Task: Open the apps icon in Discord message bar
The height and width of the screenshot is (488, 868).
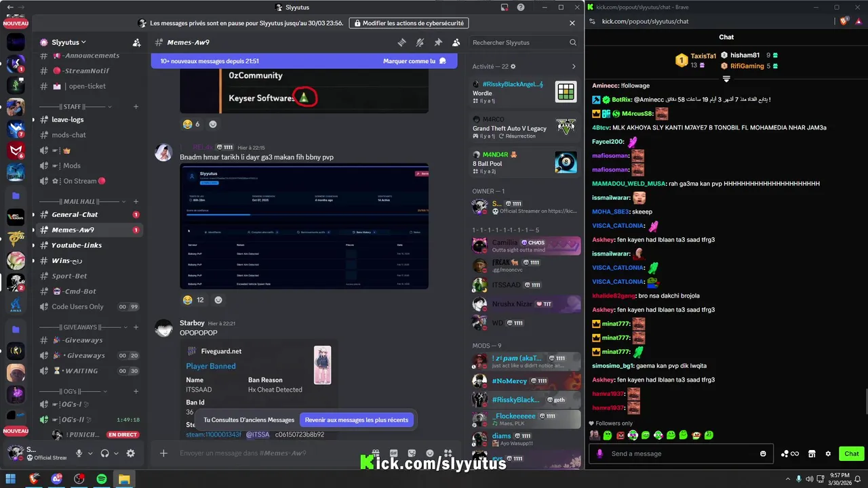Action: (x=448, y=453)
